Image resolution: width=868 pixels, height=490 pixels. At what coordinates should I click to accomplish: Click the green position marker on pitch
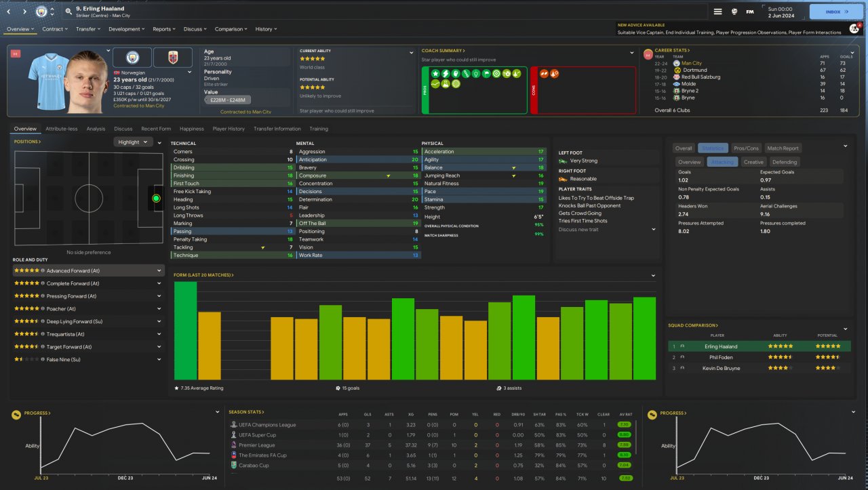(156, 199)
